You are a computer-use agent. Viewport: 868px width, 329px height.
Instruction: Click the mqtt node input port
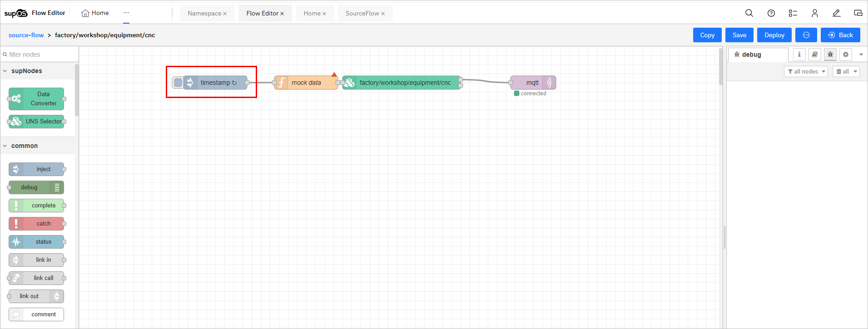click(511, 83)
